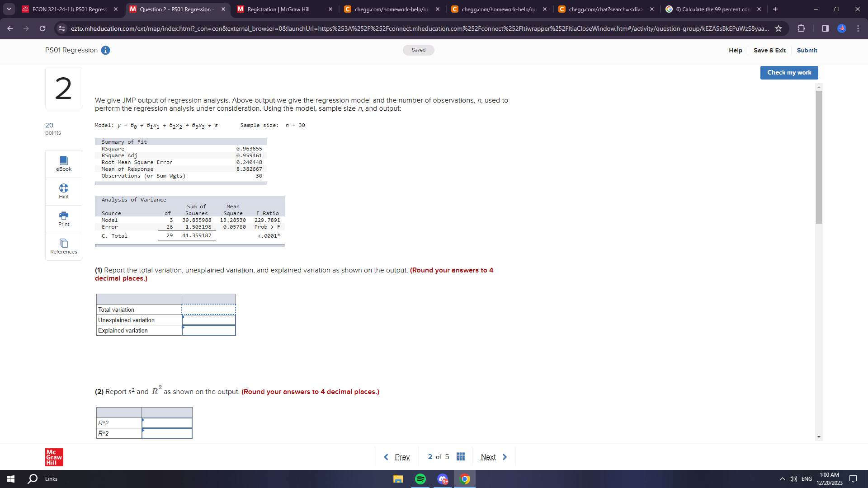Click the Total variation answer field
This screenshot has width=868, height=488.
pos(208,310)
